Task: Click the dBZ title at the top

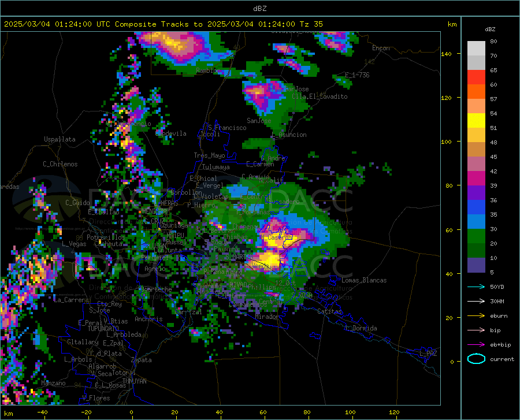Action: (x=259, y=9)
